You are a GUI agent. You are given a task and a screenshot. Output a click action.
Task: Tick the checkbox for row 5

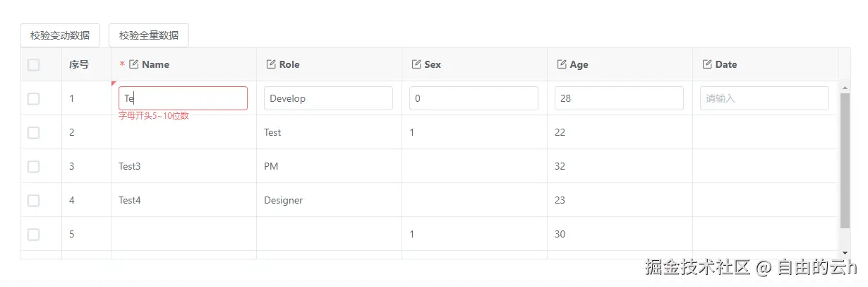[34, 235]
